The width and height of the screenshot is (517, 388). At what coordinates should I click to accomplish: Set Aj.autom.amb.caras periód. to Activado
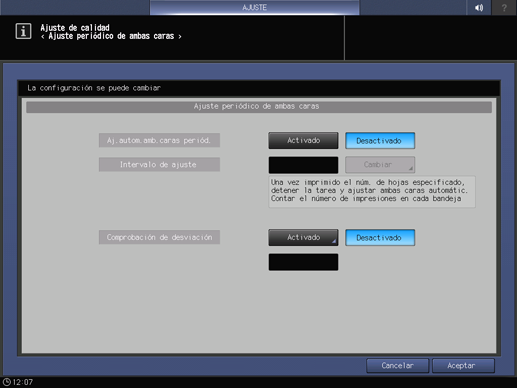[x=303, y=141]
